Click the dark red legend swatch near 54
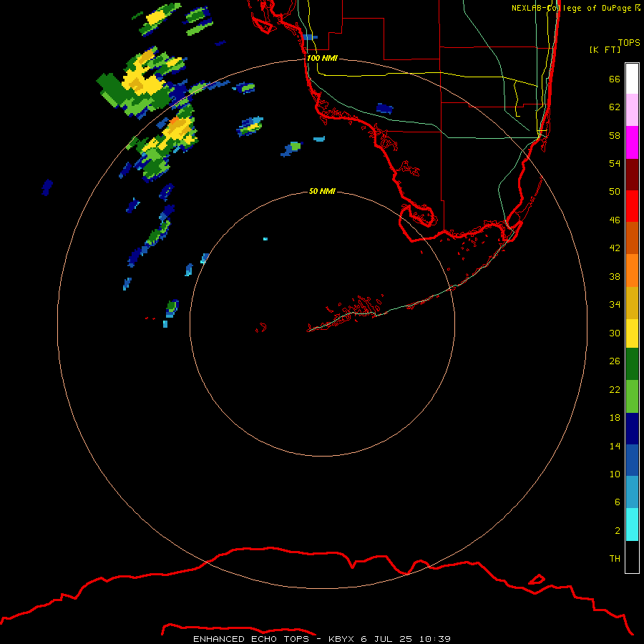The height and width of the screenshot is (644, 644). [632, 174]
